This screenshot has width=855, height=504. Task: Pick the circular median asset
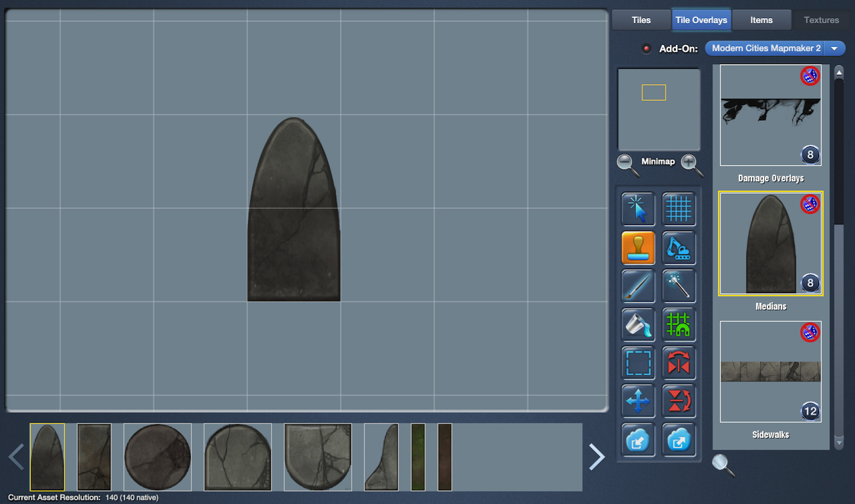[x=158, y=457]
